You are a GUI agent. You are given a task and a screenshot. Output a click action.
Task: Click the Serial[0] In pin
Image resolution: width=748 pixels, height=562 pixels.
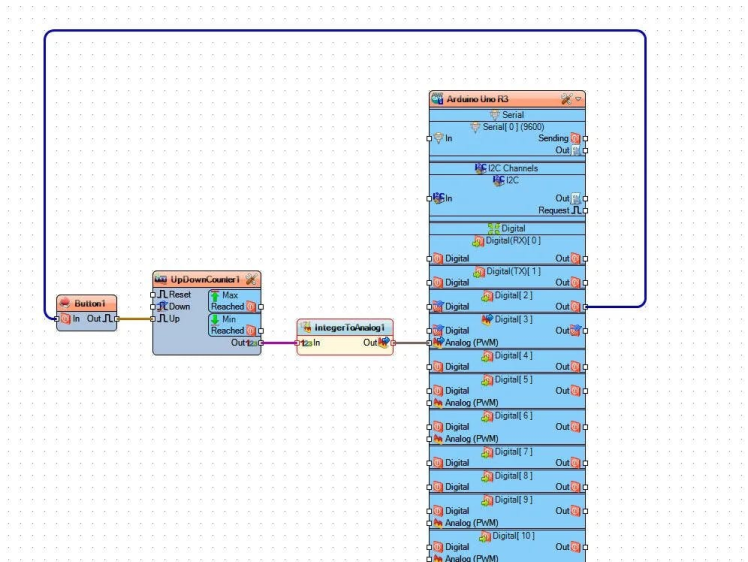tap(429, 138)
